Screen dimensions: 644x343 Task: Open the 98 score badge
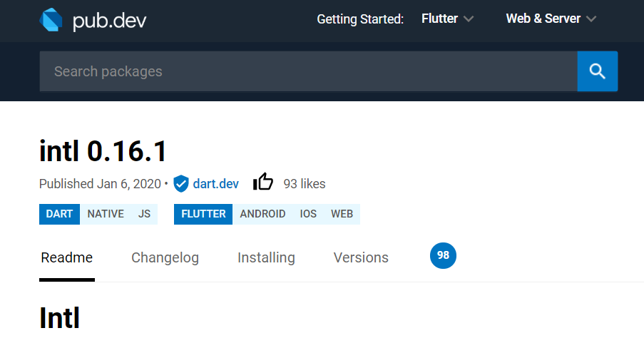[x=443, y=255]
